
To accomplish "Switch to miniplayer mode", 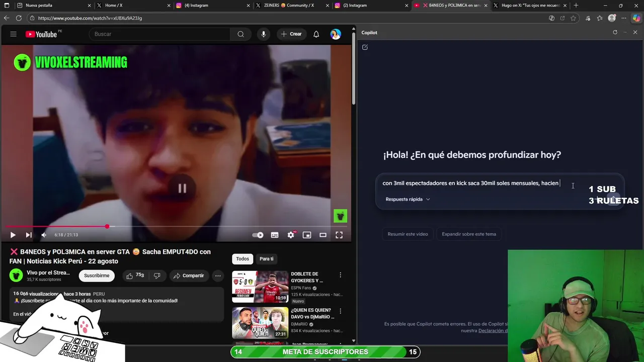I will pos(307,235).
